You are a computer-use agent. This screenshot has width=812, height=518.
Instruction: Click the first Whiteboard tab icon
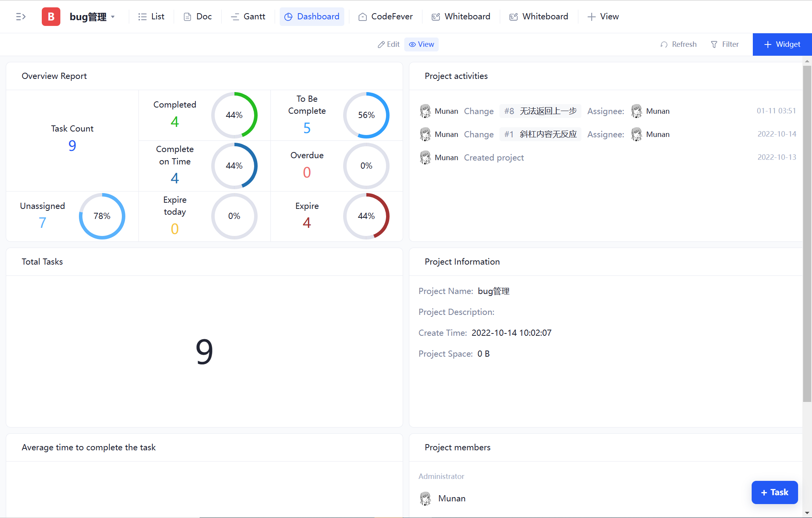[436, 17]
